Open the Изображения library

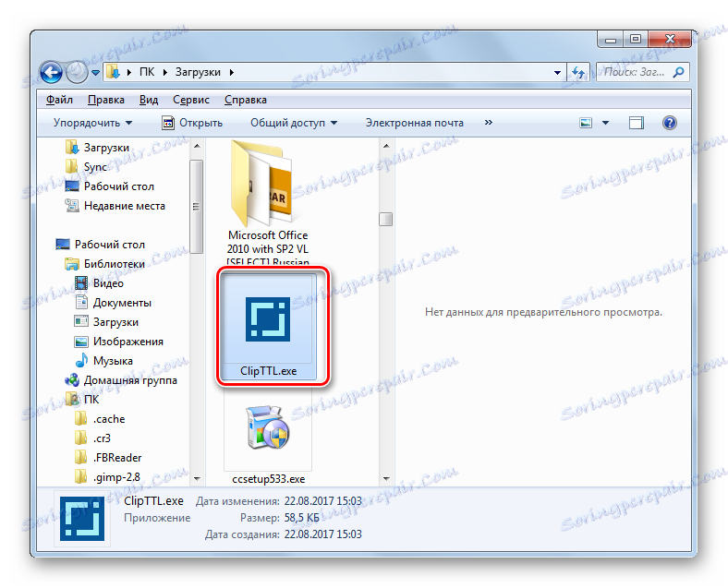coord(128,342)
